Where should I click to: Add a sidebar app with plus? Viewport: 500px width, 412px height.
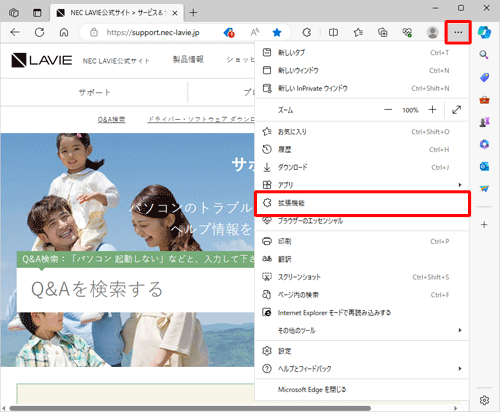[484, 225]
